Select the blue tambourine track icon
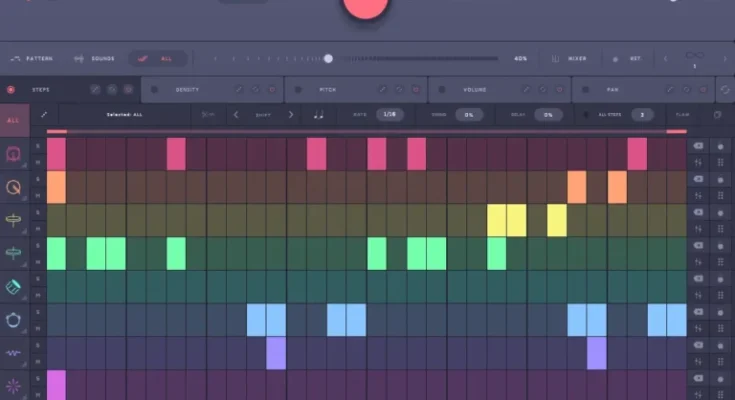This screenshot has width=735, height=400. (14, 320)
